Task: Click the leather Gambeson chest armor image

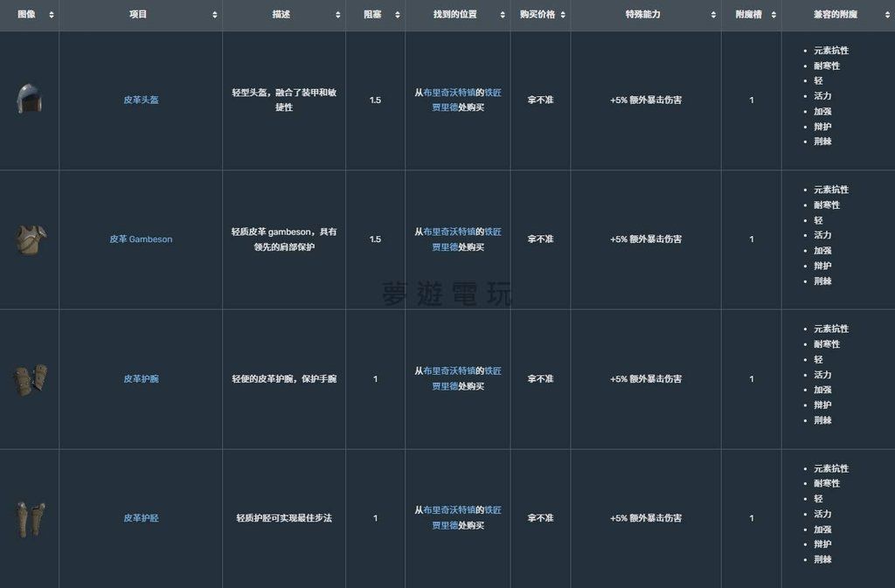Action: pos(29,239)
